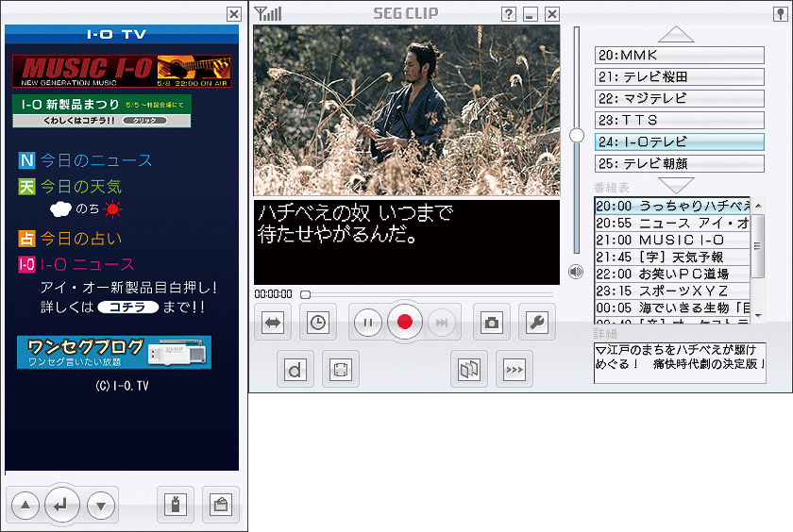Select the 21:45 天気予報 program
Screen dimensions: 793x532
point(672,257)
